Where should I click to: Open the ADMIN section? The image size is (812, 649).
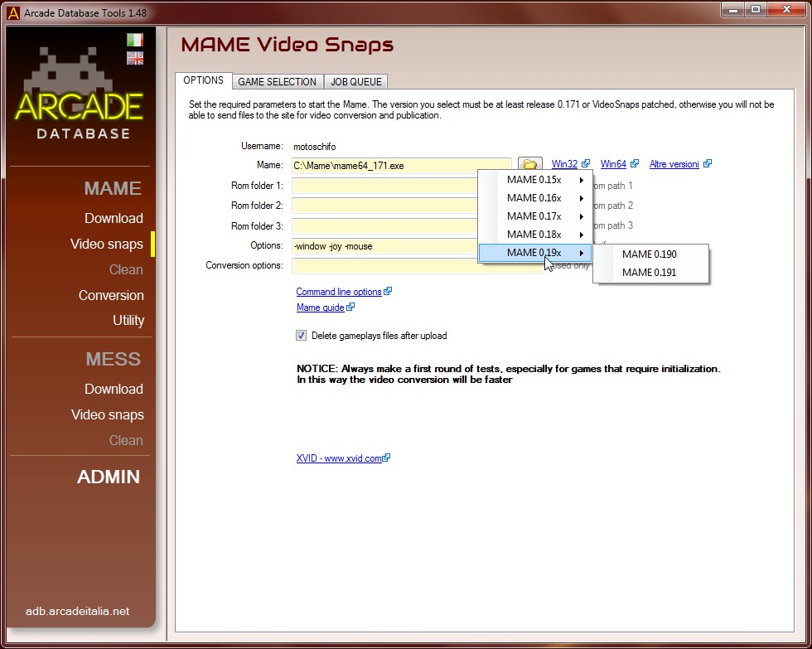click(x=109, y=477)
